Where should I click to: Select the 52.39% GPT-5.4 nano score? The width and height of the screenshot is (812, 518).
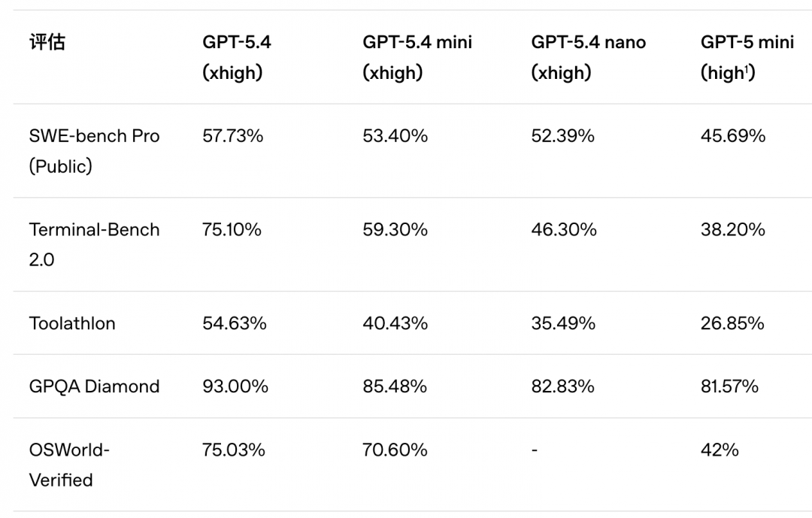point(562,136)
